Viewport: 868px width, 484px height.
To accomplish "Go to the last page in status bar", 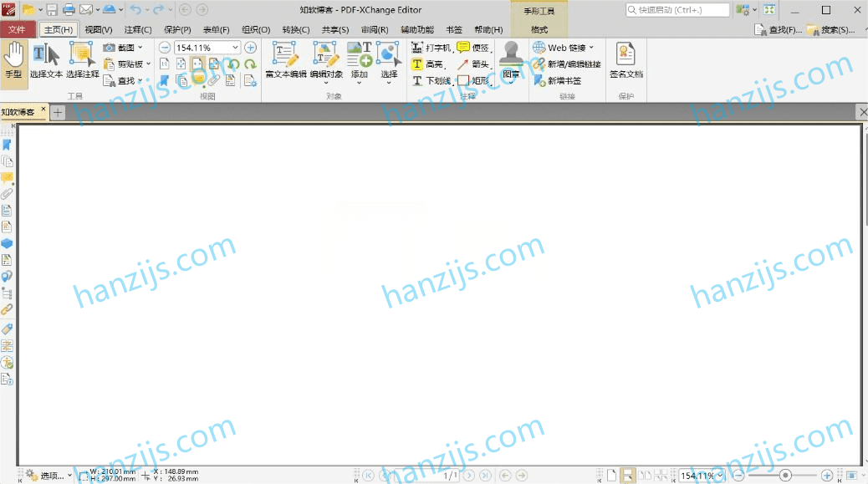I will pos(485,475).
